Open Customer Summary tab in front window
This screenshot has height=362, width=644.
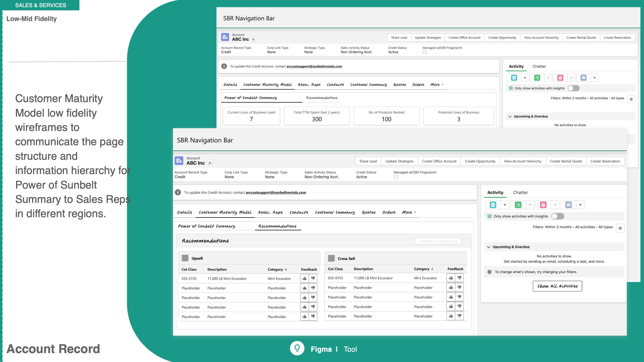pos(335,212)
